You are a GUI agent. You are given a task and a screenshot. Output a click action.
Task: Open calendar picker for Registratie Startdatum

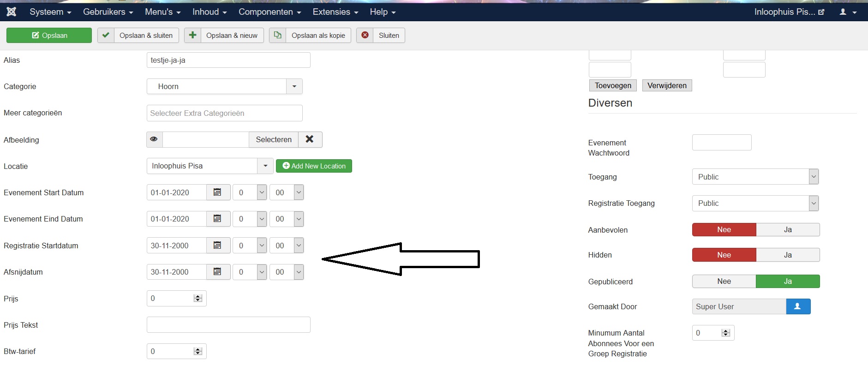(x=218, y=246)
